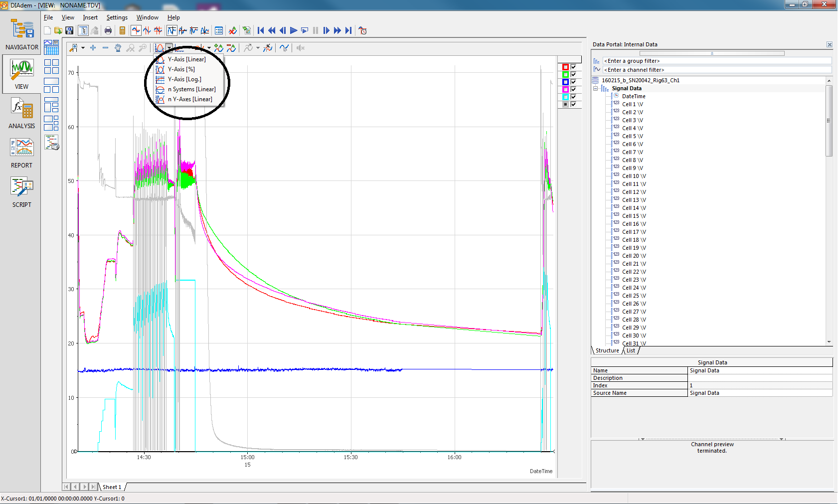838x504 pixels.
Task: Click the zoom tool magnifier icon
Action: [x=73, y=48]
